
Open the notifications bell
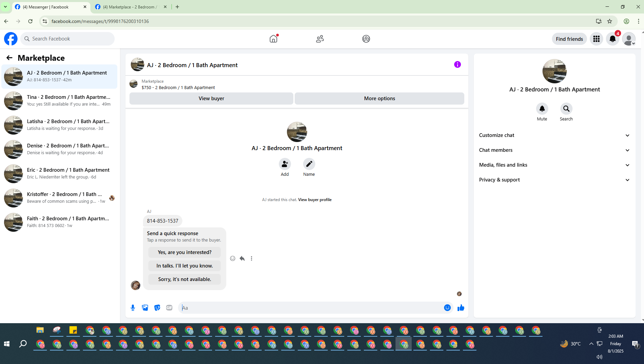point(613,39)
